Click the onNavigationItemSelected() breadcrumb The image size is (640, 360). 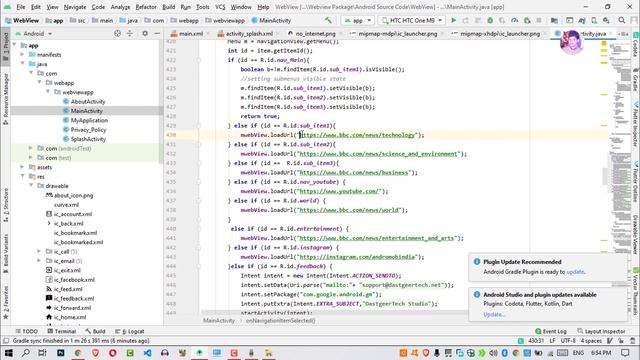(280, 321)
